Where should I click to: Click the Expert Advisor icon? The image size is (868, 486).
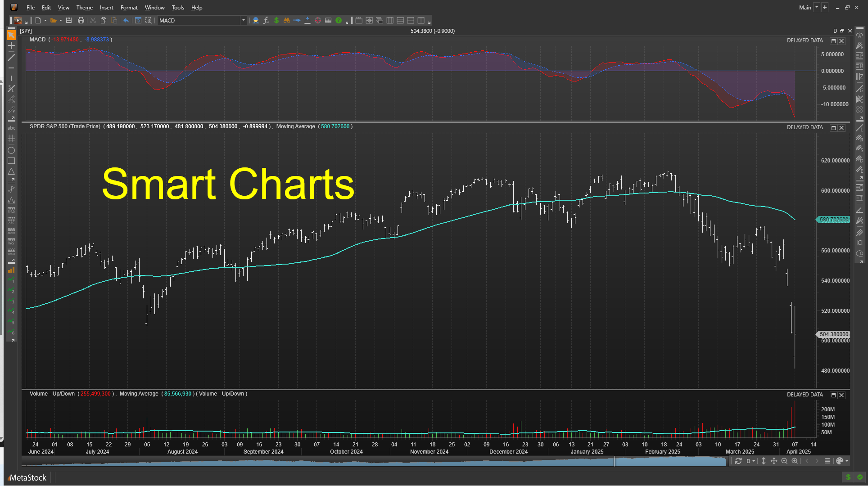[256, 20]
